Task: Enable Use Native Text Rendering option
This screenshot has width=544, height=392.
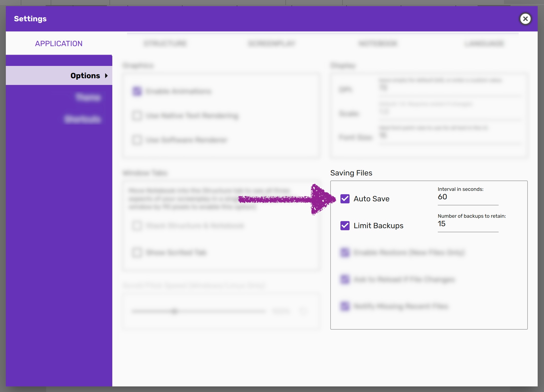Action: pos(137,116)
